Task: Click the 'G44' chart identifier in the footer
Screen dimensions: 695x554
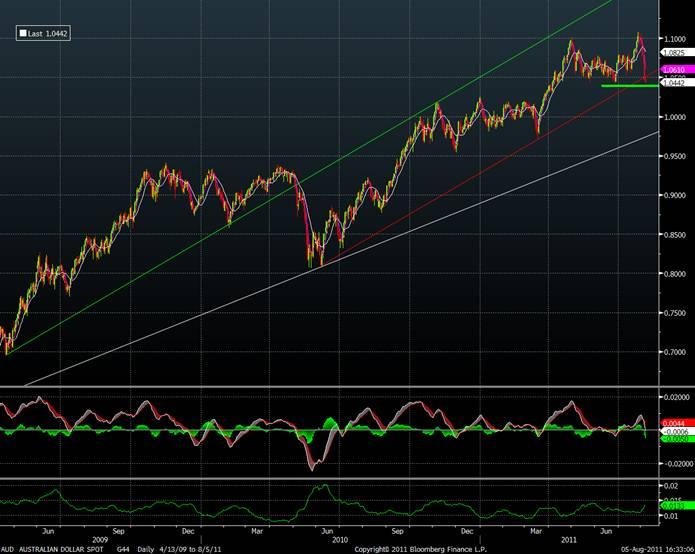Action: 124,550
